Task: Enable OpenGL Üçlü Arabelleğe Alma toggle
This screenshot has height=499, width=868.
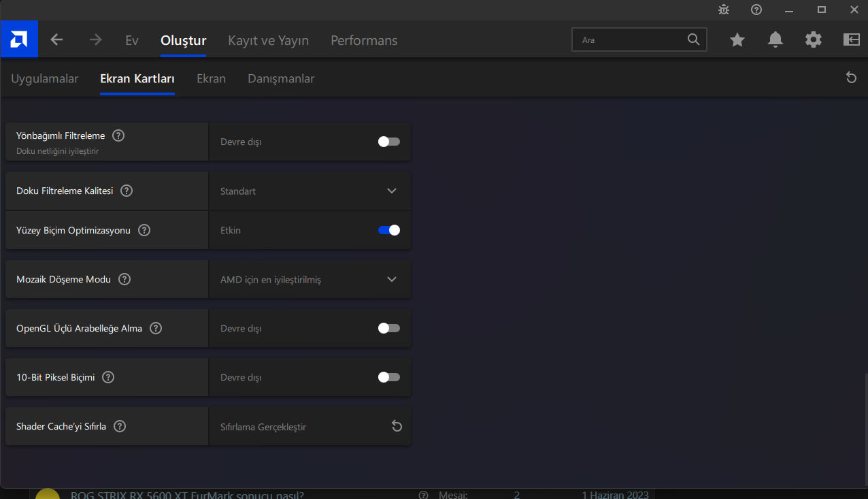Action: coord(389,328)
